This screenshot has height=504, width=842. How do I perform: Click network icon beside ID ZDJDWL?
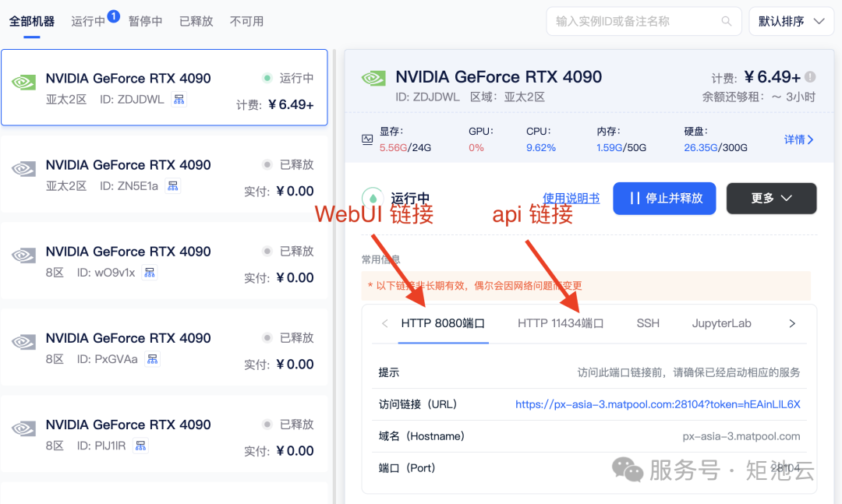[179, 99]
